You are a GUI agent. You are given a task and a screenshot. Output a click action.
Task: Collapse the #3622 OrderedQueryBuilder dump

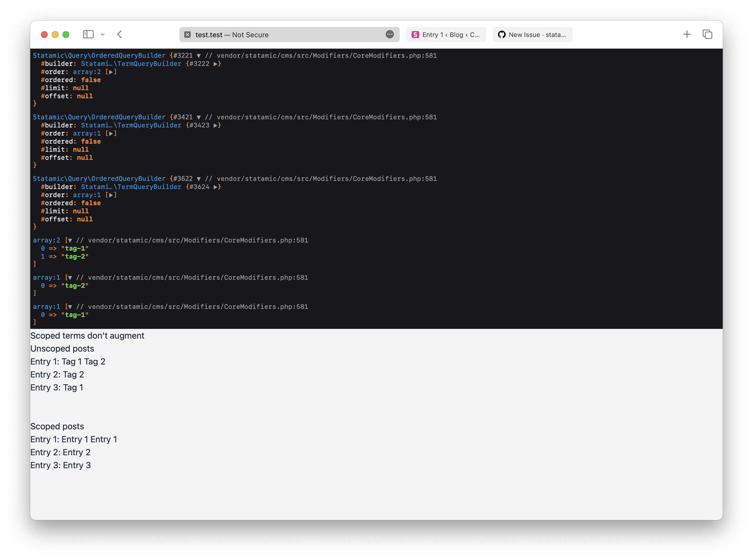[x=199, y=179]
